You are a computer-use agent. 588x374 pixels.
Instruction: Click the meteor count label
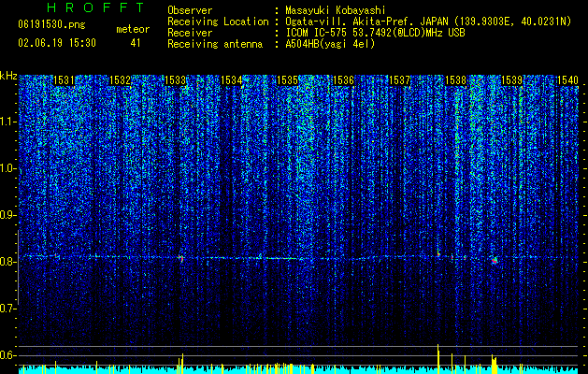pyautogui.click(x=133, y=29)
